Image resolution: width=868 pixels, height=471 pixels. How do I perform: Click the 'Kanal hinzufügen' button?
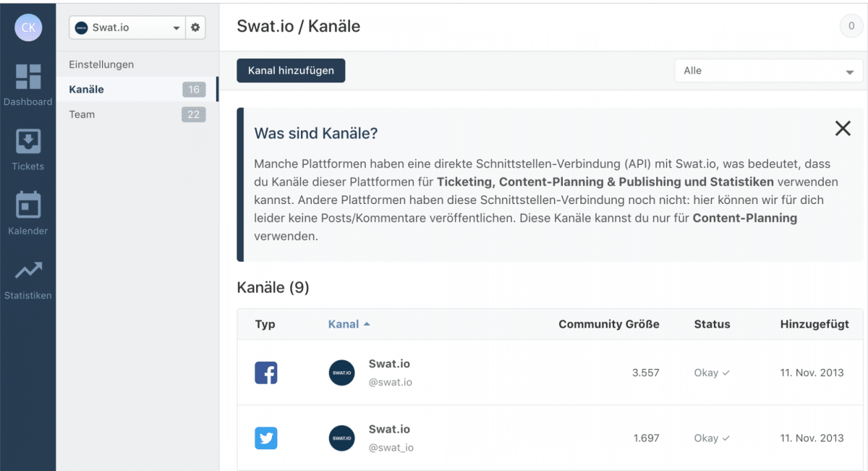point(291,70)
